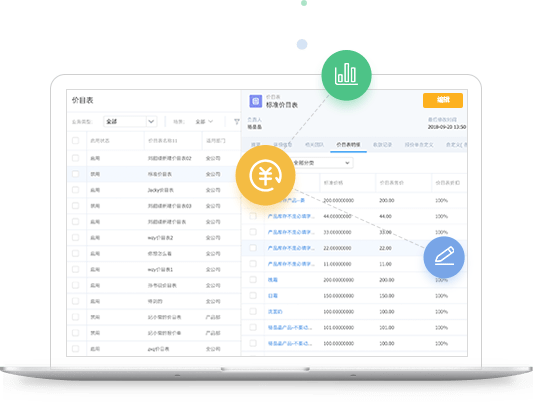Open the product link in the 22.00 row
Viewport: 533px width, 402px height.
[291, 248]
